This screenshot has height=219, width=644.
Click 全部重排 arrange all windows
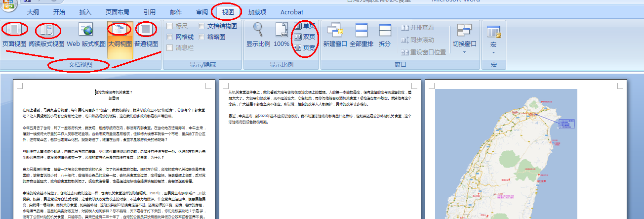(362, 35)
